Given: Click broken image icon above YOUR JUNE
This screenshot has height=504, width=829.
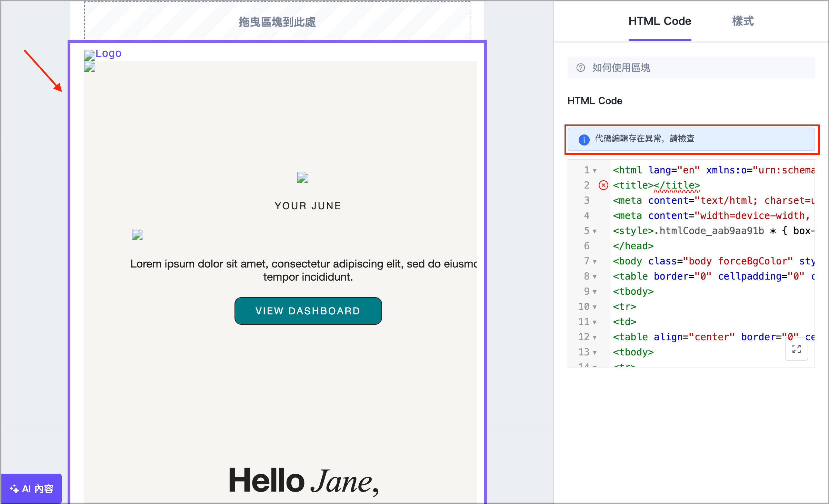Looking at the screenshot, I should [302, 178].
